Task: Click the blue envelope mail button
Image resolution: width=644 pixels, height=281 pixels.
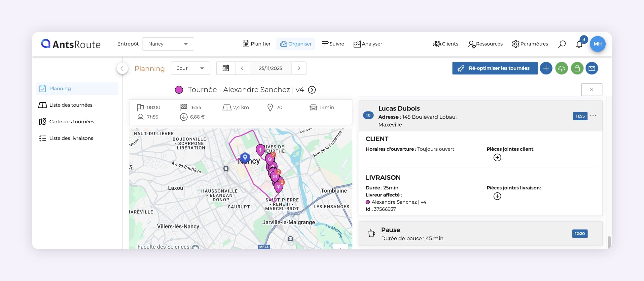Action: [x=592, y=68]
